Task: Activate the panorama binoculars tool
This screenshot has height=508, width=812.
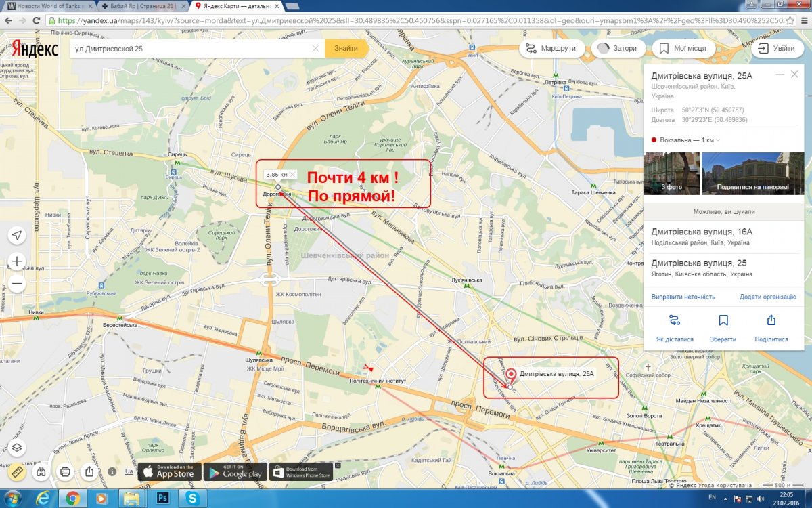Action: 41,471
